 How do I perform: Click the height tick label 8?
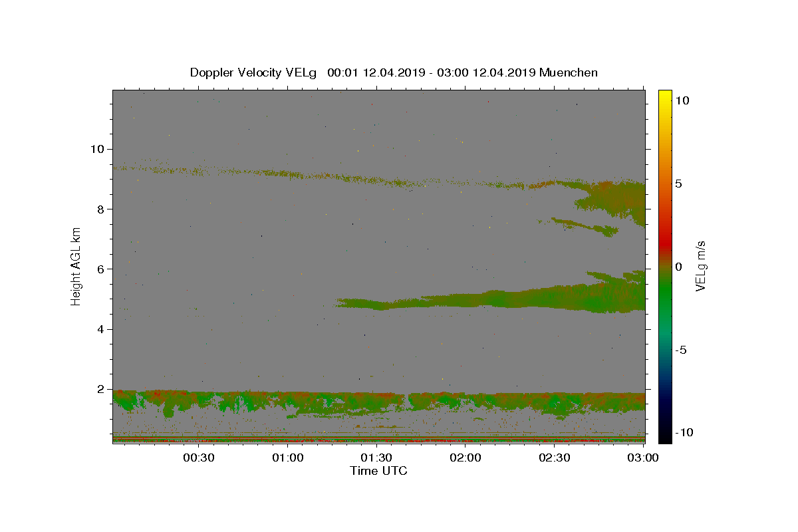coord(102,209)
